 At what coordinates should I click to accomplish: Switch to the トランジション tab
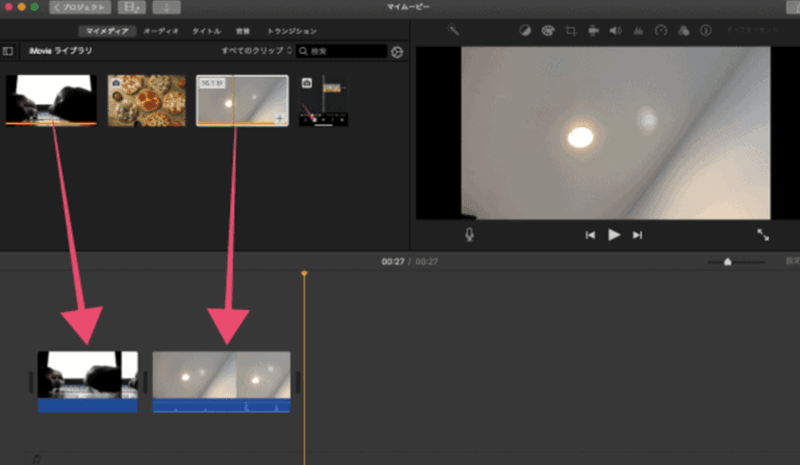click(291, 31)
